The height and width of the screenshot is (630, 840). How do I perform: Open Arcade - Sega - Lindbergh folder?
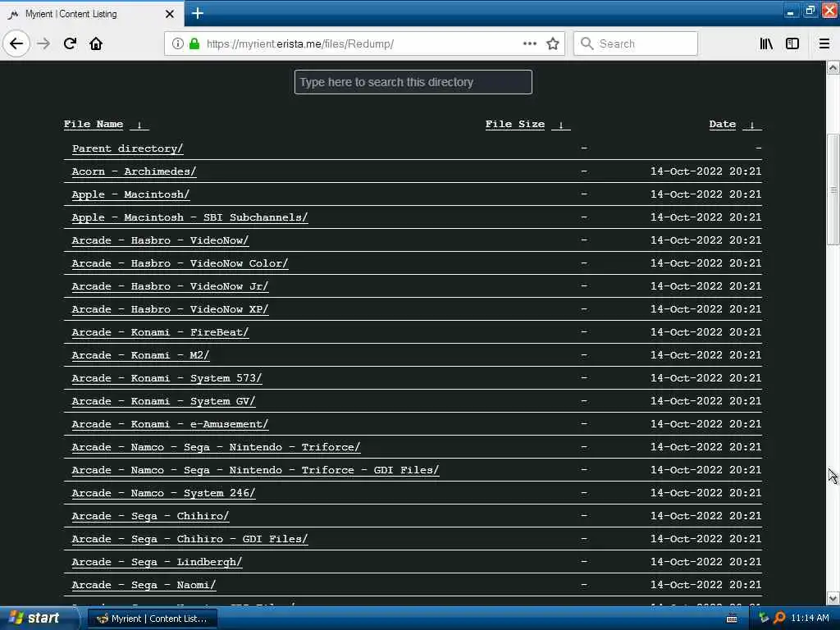point(157,563)
